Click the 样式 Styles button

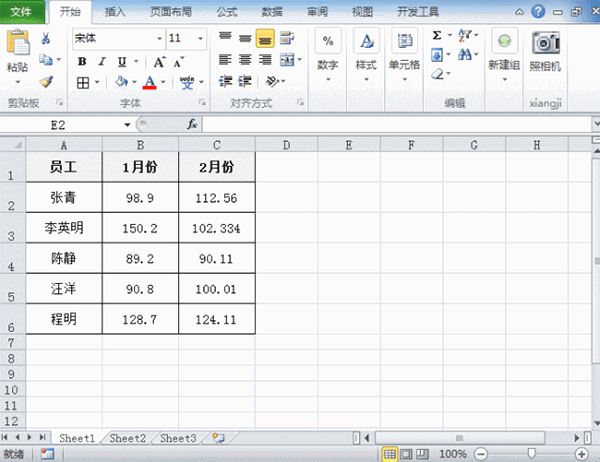click(x=366, y=54)
